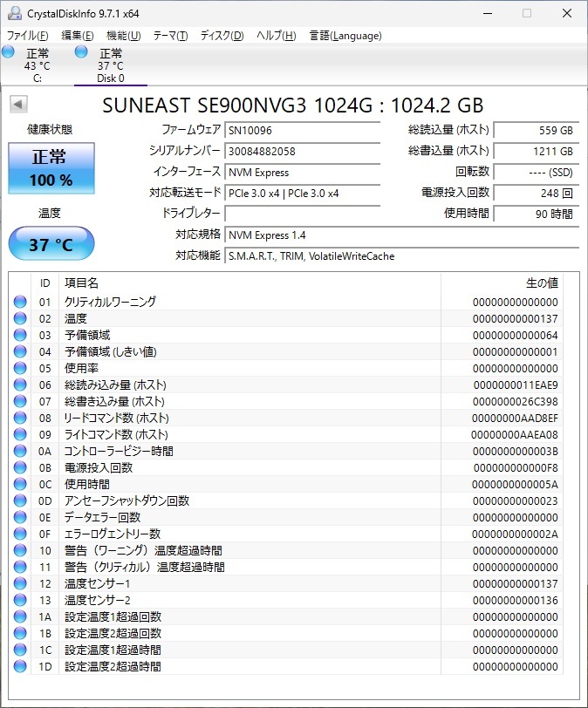Viewport: 588px width, 708px height.
Task: Select the status orb of row 05 使用率
Action: tap(20, 368)
